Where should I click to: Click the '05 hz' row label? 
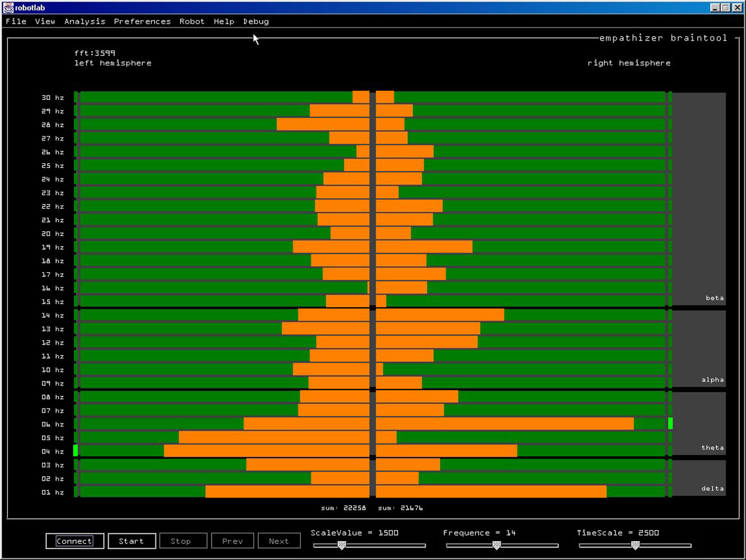point(53,438)
